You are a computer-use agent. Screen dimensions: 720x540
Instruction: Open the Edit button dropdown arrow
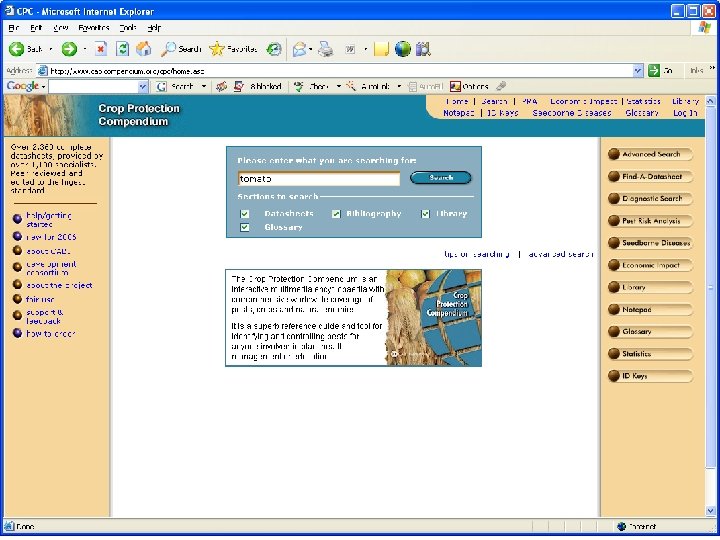[x=366, y=49]
